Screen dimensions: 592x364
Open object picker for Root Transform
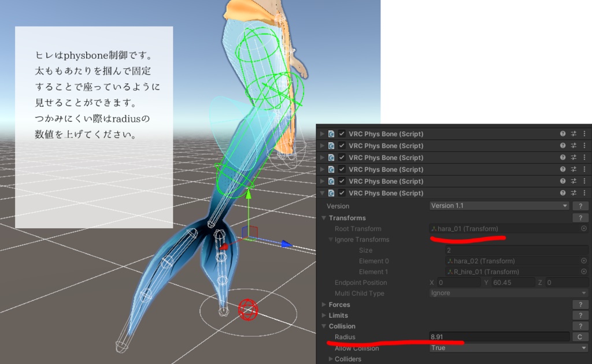pyautogui.click(x=584, y=229)
